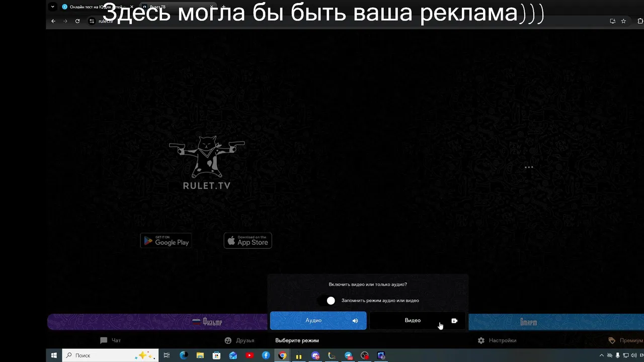Open the Друзья tab
The image size is (644, 362).
pyautogui.click(x=239, y=340)
